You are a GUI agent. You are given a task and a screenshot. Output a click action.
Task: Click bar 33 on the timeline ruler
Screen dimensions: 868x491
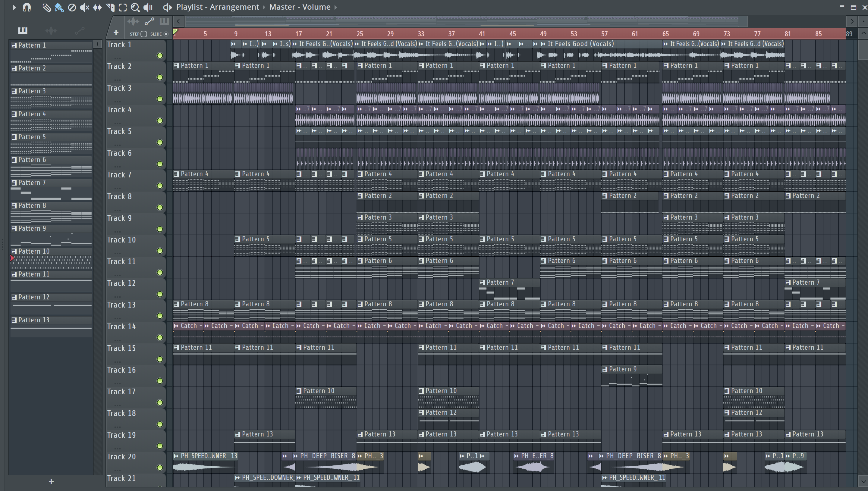coord(421,34)
